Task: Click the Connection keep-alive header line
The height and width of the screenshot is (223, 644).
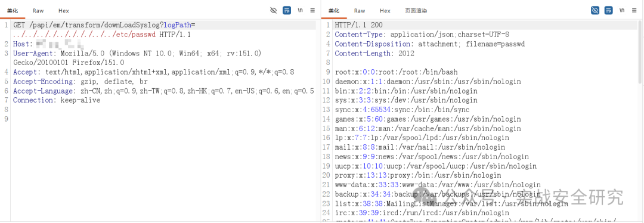Action: [57, 100]
